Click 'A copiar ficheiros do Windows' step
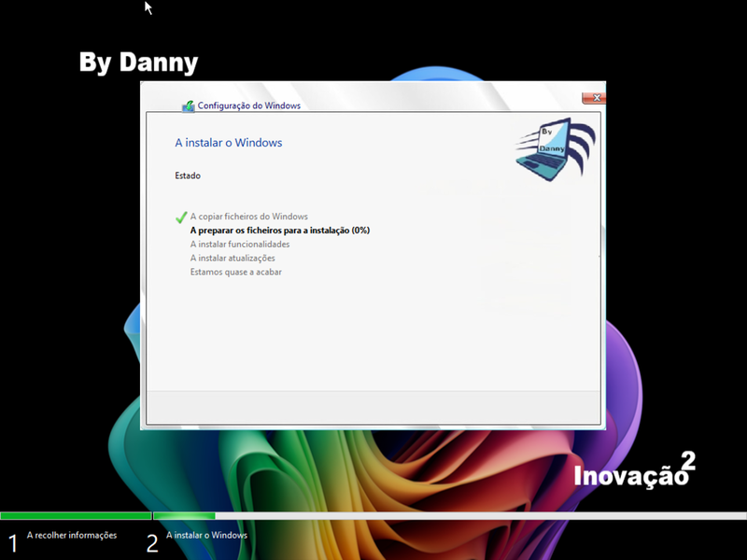The width and height of the screenshot is (747, 560). [249, 217]
